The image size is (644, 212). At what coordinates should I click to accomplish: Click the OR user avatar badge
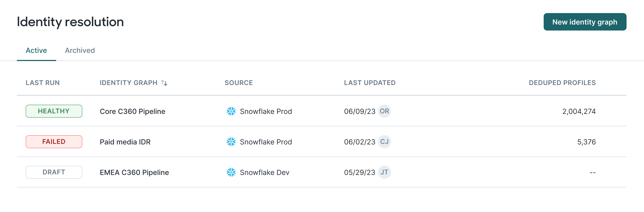click(x=384, y=111)
